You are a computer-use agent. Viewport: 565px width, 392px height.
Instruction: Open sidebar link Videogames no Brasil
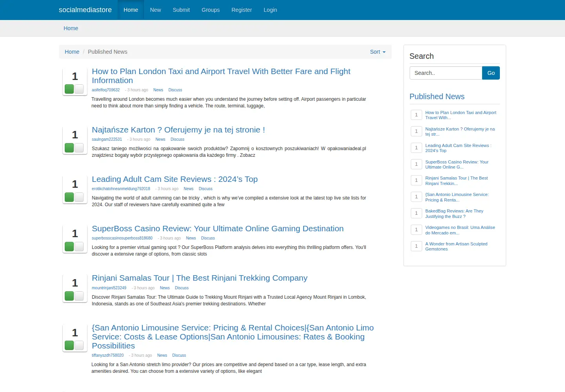pos(460,230)
